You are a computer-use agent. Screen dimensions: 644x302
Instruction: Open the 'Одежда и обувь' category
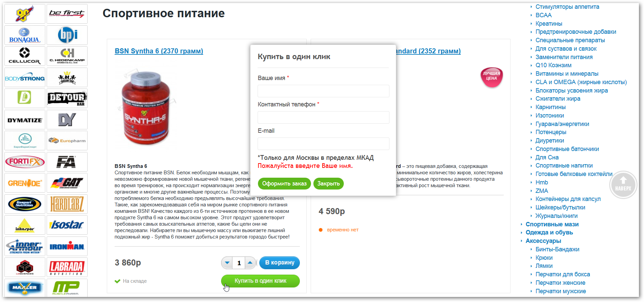coord(549,232)
